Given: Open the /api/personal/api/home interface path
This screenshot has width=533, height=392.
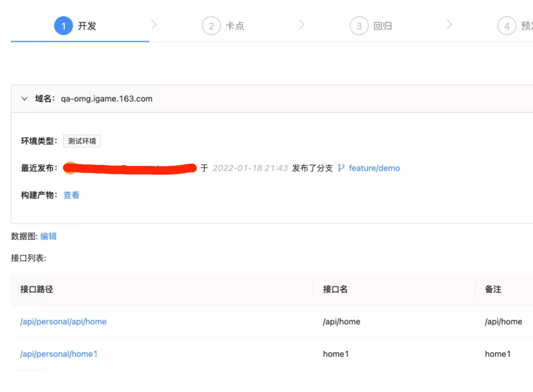Looking at the screenshot, I should click(x=63, y=321).
